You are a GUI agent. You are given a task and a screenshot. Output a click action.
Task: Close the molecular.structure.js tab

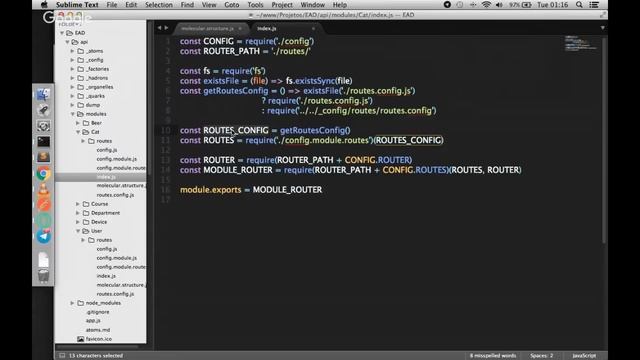(x=240, y=29)
